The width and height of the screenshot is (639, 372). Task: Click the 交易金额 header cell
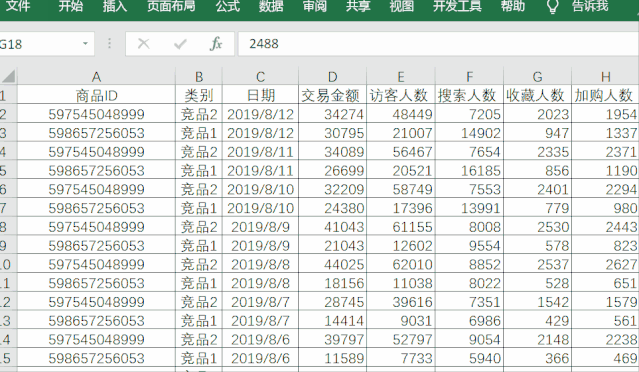click(x=333, y=95)
